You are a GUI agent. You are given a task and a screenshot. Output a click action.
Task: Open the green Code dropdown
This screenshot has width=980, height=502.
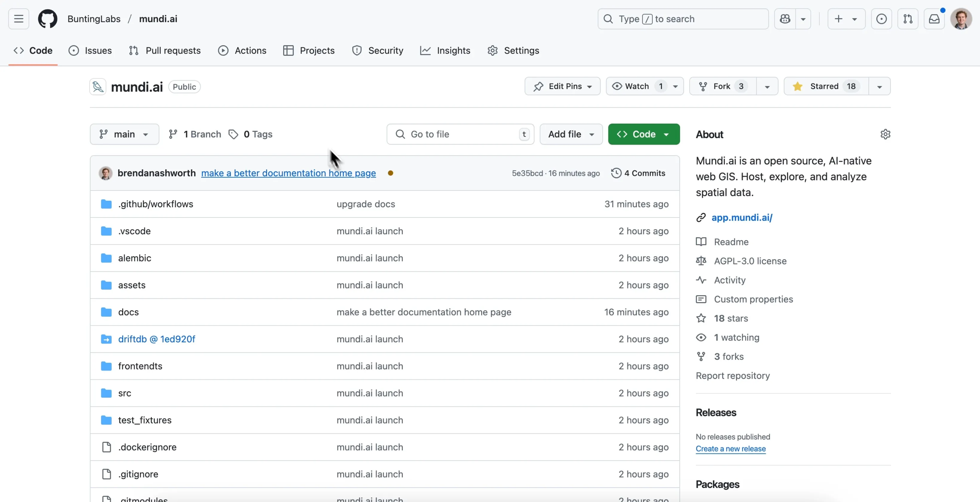click(x=644, y=134)
